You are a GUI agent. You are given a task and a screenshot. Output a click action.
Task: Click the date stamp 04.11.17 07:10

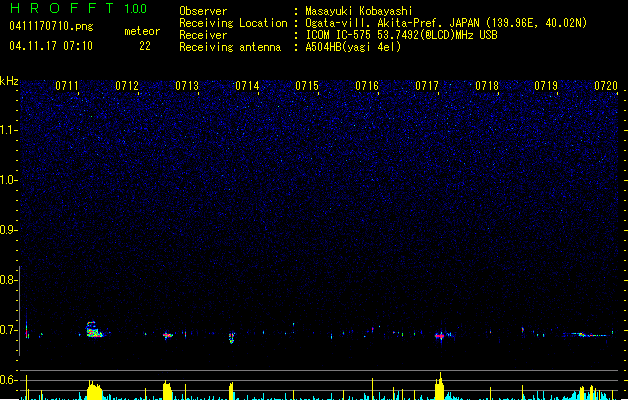click(x=51, y=46)
